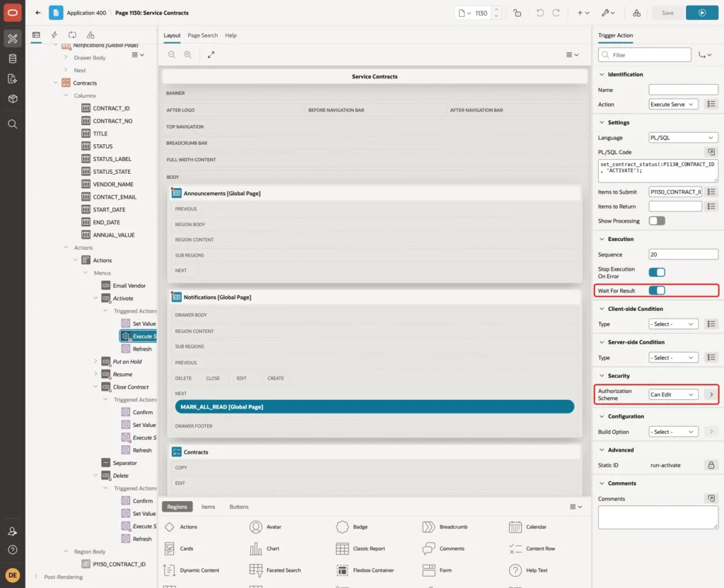Select the Classic Report region type

click(361, 548)
